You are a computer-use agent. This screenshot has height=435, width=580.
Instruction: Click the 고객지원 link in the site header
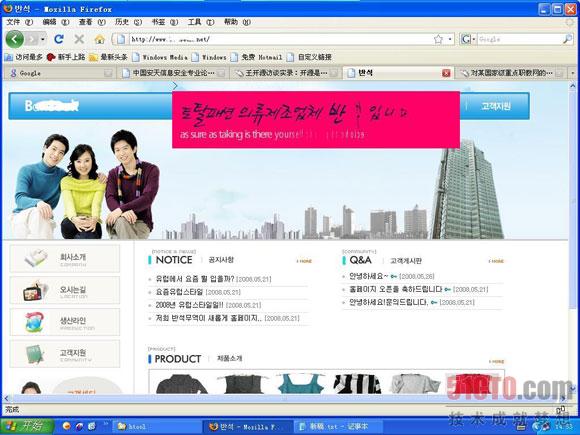[496, 107]
